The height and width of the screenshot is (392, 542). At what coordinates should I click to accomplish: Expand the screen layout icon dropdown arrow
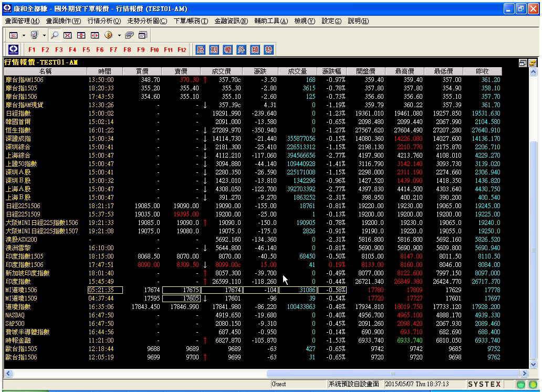tap(24, 35)
